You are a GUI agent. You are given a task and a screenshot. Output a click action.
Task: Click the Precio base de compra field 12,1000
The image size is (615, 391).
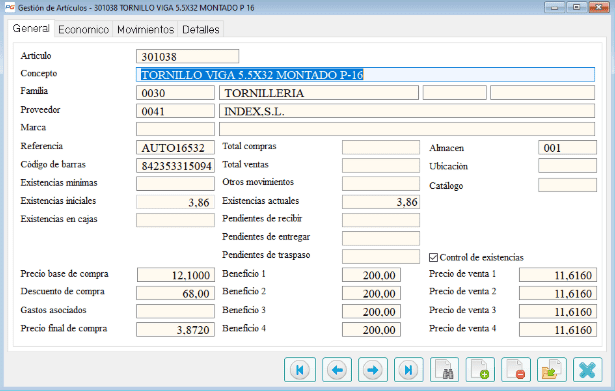coord(176,275)
